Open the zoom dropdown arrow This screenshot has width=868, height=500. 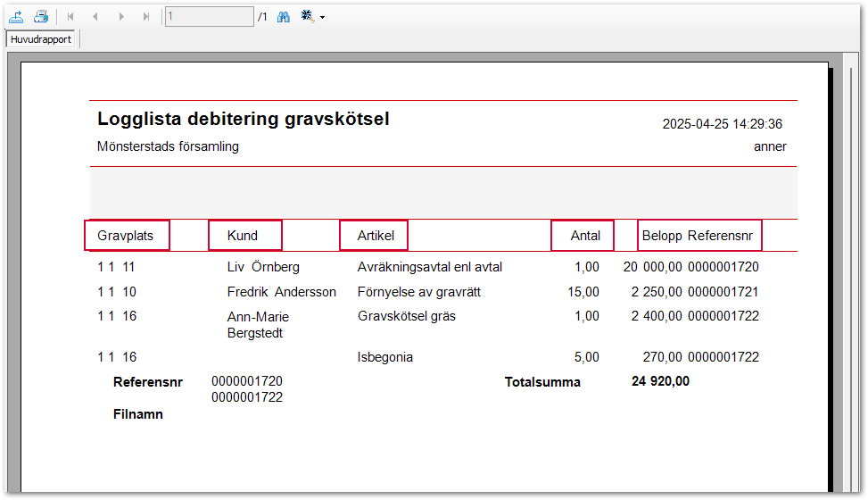(322, 17)
